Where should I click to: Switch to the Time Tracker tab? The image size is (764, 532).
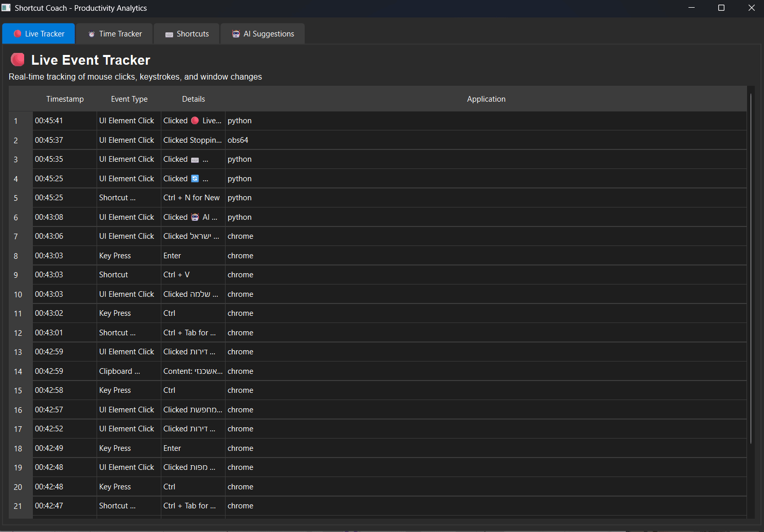115,34
